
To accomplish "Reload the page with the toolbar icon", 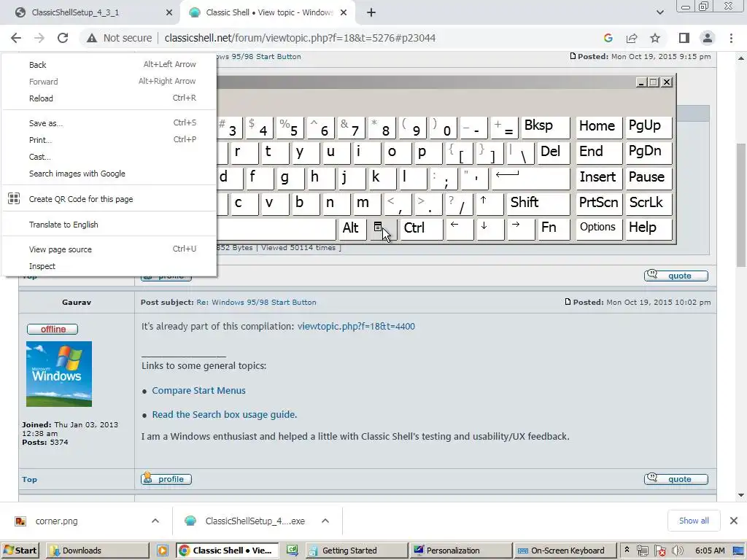I will coord(63,38).
